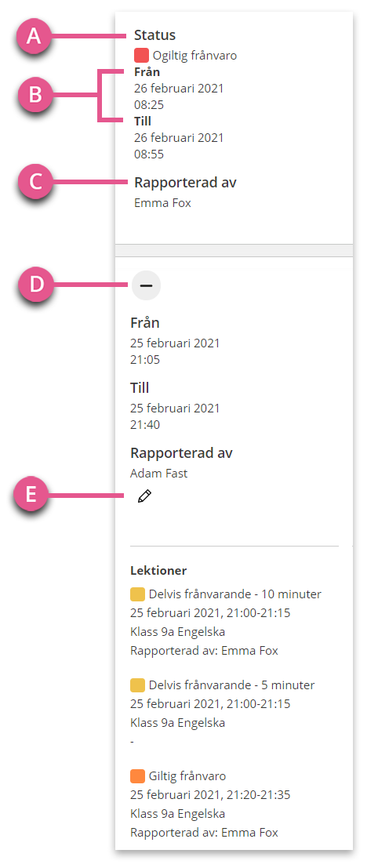
Task: Click yellow square for 10 minuter absence
Action: coord(138,594)
